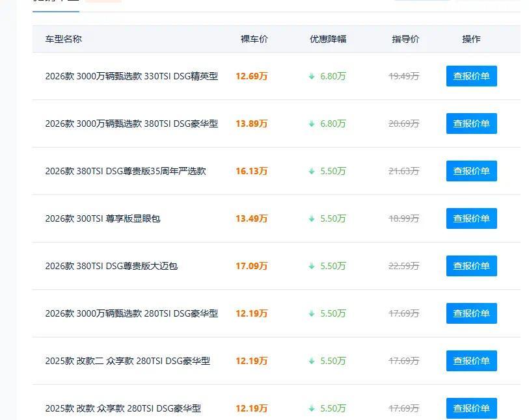Select model name 2026款 380TSI DSG尊贵版35周年严选款
The width and height of the screenshot is (529, 420).
tap(126, 171)
